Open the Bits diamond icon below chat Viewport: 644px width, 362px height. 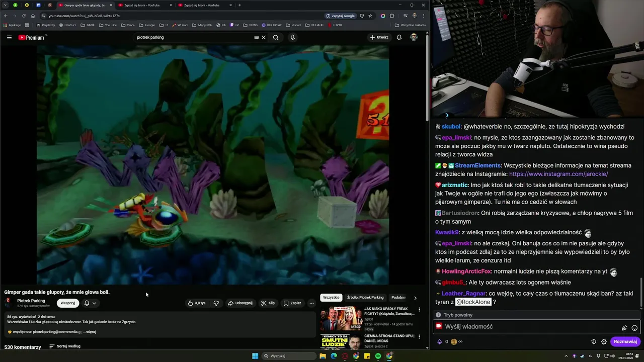click(x=439, y=341)
